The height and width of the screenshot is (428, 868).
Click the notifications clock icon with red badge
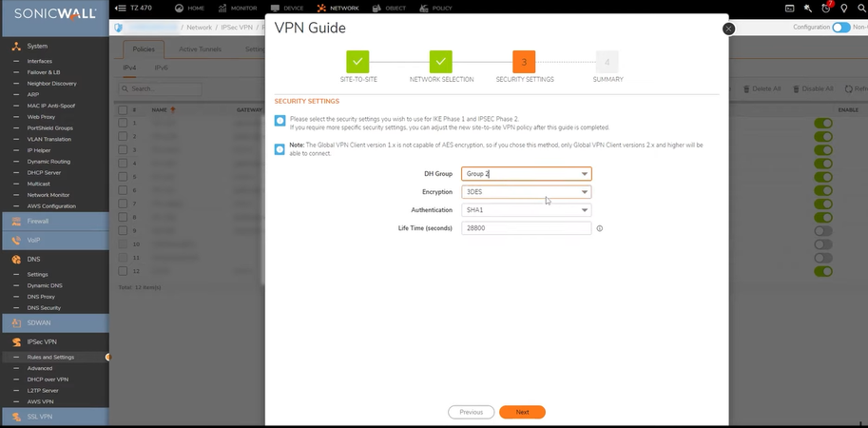(826, 8)
